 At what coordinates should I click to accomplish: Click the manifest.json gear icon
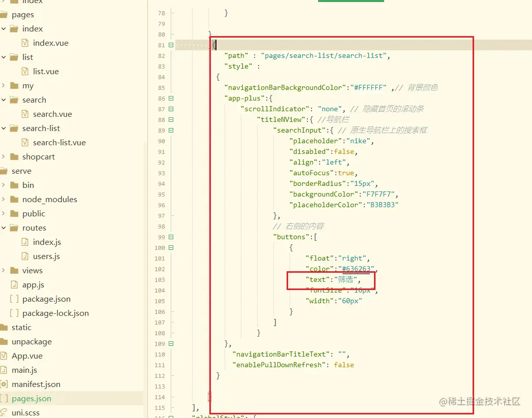click(x=4, y=384)
